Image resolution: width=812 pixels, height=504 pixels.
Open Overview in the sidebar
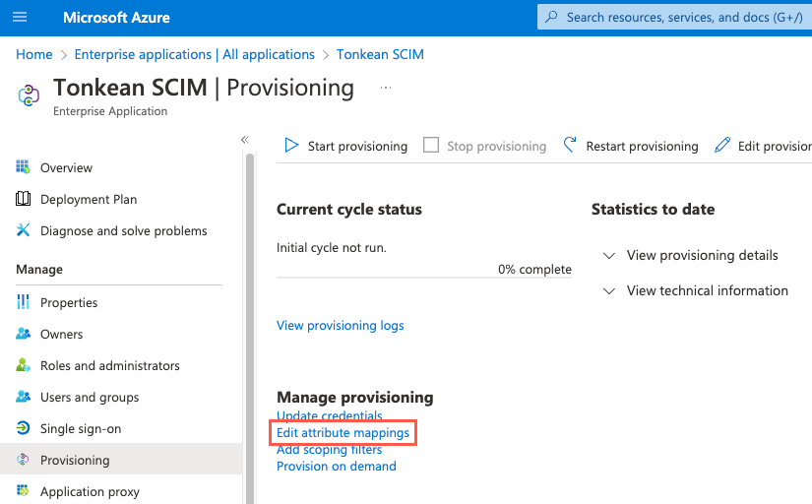tap(66, 167)
